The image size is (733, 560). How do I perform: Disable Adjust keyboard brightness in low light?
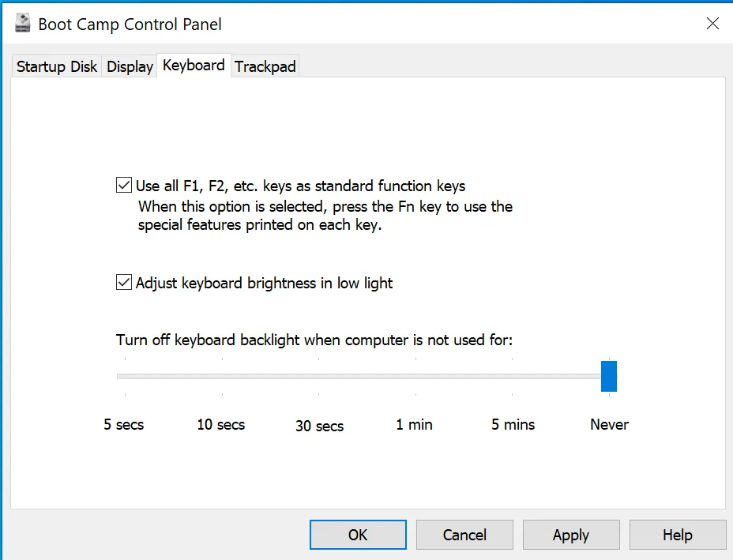pyautogui.click(x=124, y=283)
